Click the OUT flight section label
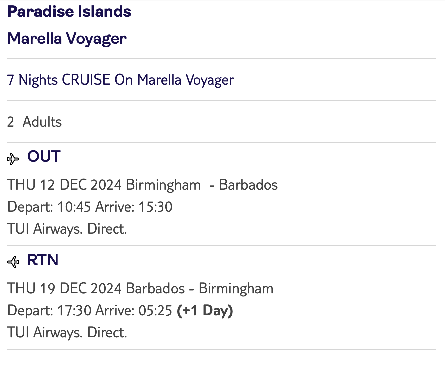Screen dimensions: 445x367 (x=44, y=156)
